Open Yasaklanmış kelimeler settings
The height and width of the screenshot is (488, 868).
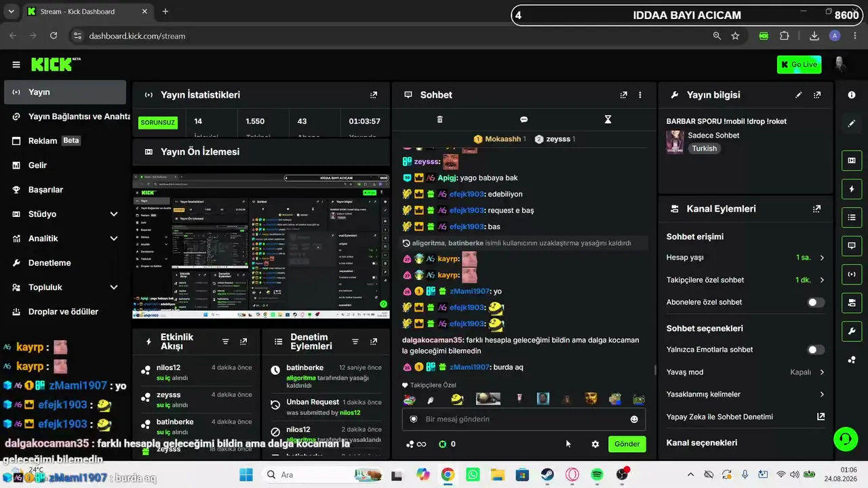click(745, 394)
